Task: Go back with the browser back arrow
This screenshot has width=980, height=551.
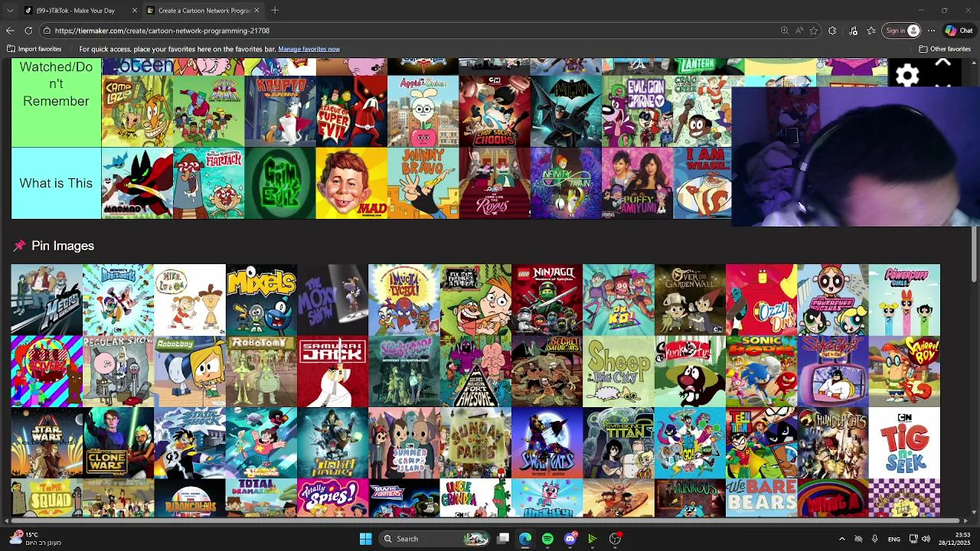Action: coord(10,31)
